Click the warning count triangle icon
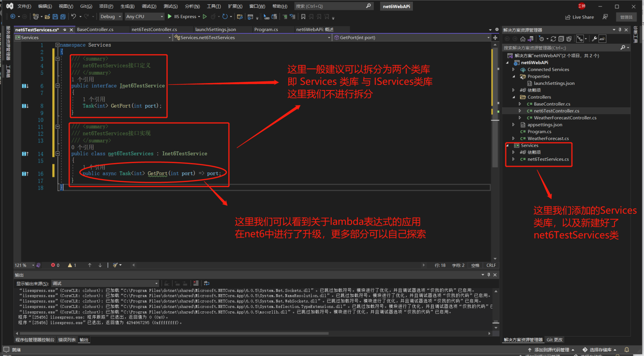 pos(70,265)
